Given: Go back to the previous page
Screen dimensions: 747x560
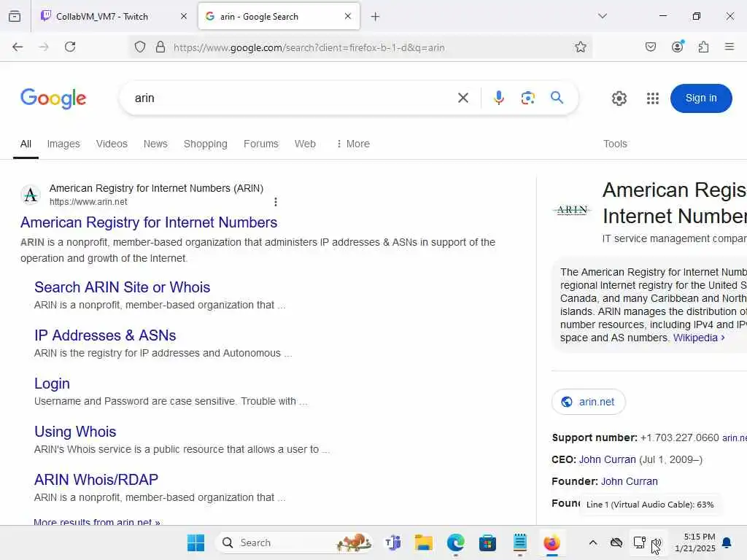Looking at the screenshot, I should 18,47.
